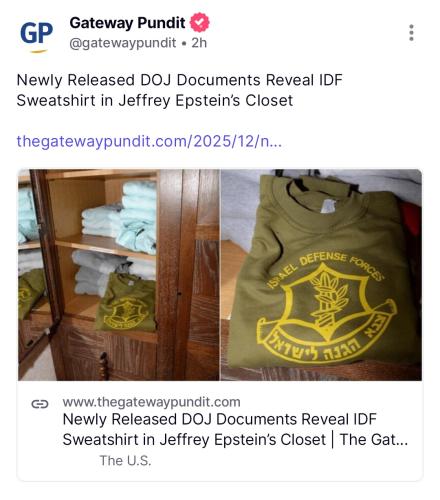The height and width of the screenshot is (500, 440).
Task: Open the Gateway Pundit display name
Action: [x=127, y=23]
